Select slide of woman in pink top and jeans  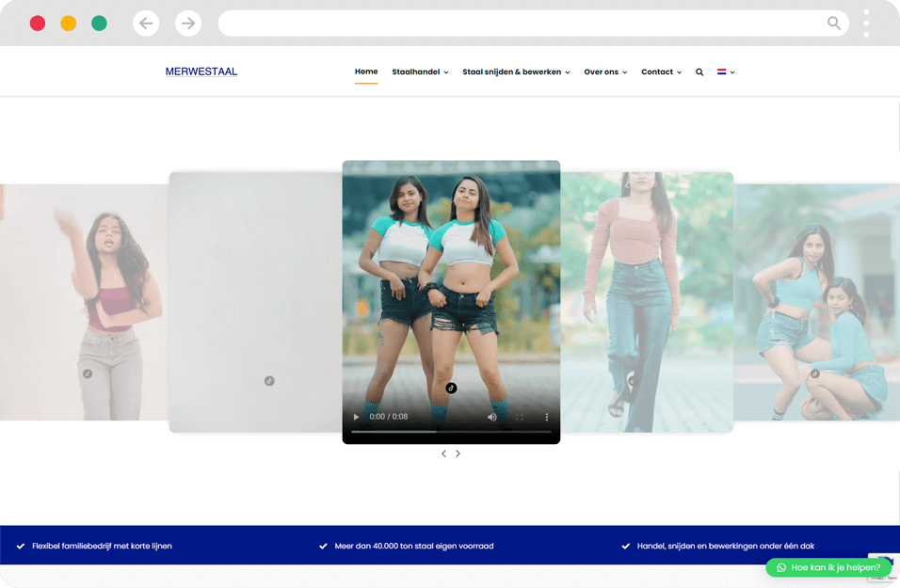click(x=647, y=302)
